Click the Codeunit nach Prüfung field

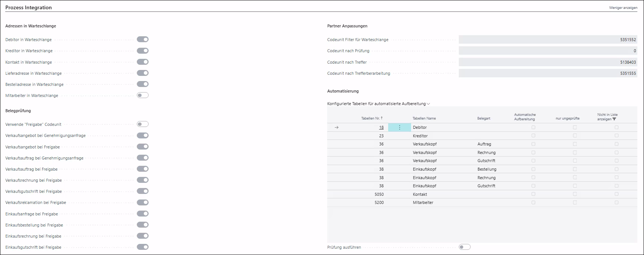pos(548,51)
